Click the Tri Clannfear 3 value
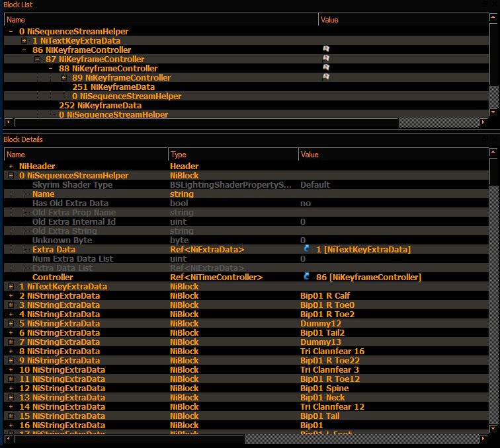Viewport: 500px width, 448px height. tap(329, 369)
